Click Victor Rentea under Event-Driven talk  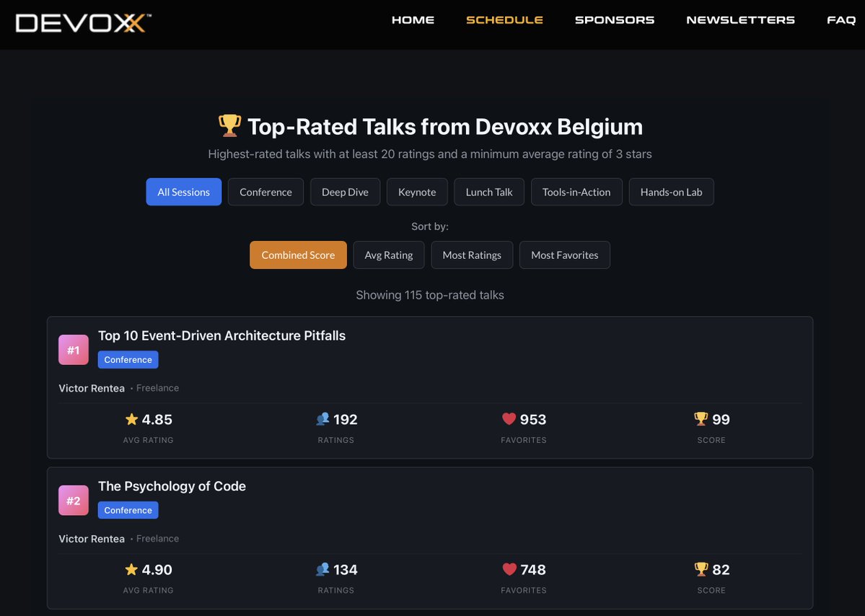tap(92, 388)
